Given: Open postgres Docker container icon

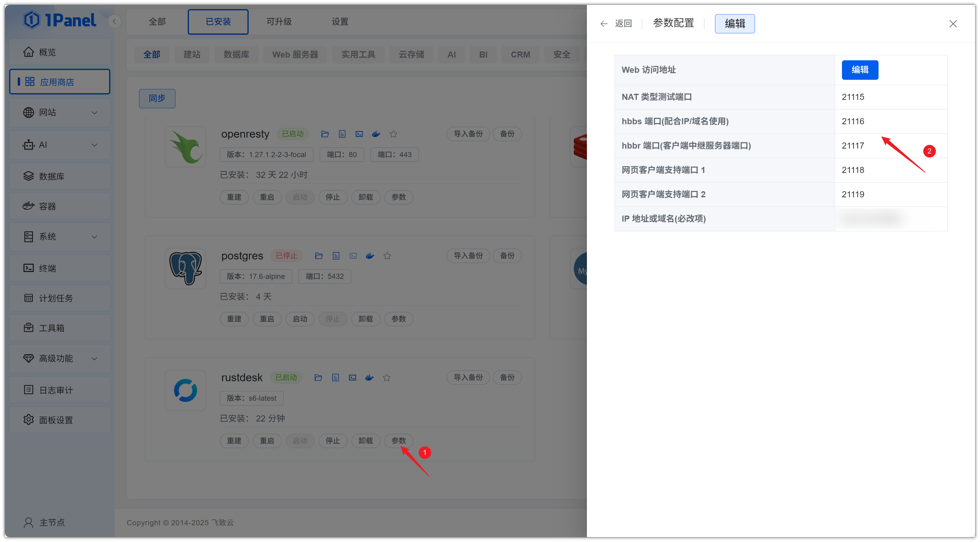Looking at the screenshot, I should click(370, 256).
